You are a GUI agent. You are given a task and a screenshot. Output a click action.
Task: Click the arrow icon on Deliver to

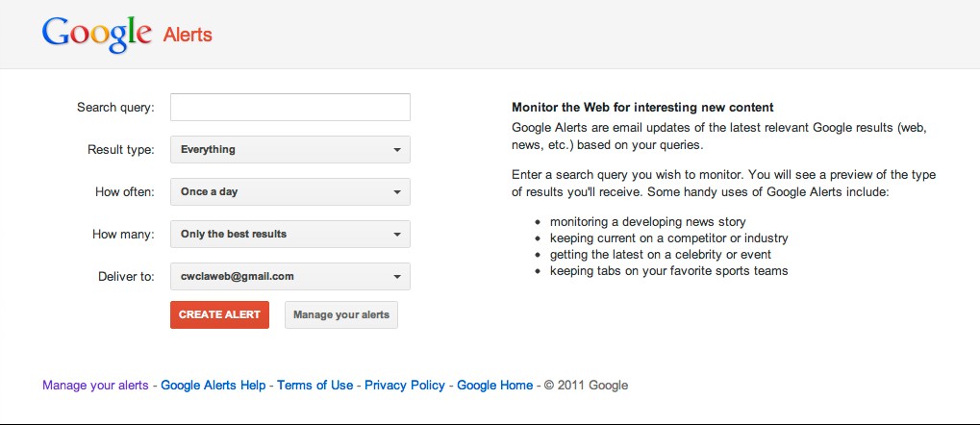[x=397, y=277]
